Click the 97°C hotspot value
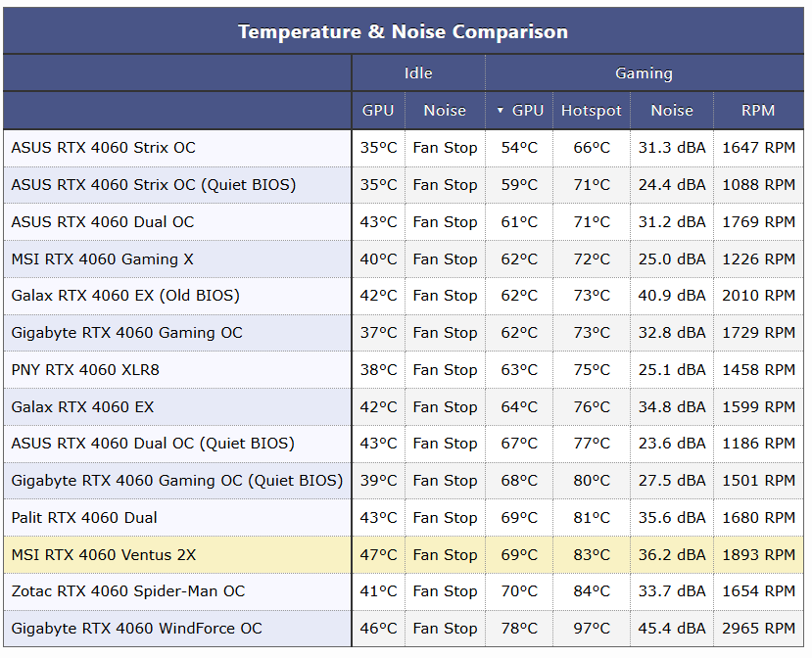The width and height of the screenshot is (812, 658). [x=591, y=629]
